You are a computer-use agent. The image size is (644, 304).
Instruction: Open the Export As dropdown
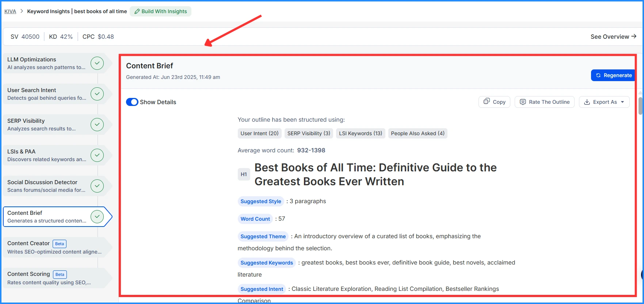tap(604, 102)
